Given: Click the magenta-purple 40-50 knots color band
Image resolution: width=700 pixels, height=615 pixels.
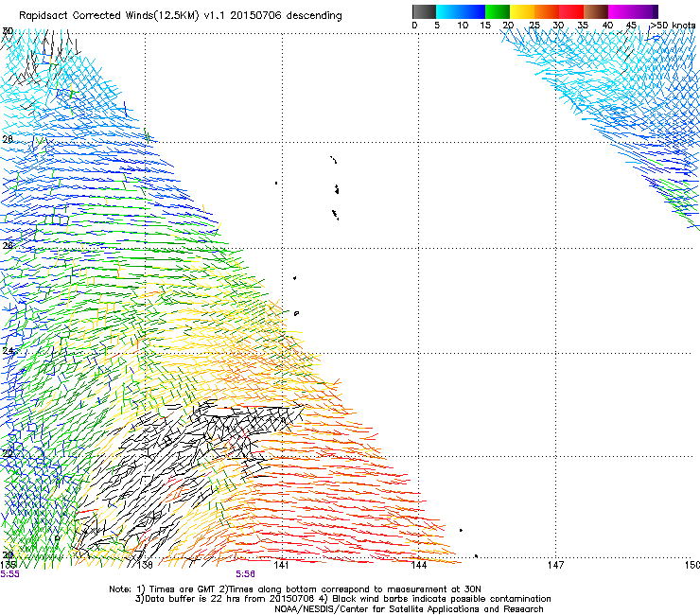Looking at the screenshot, I should (x=633, y=11).
